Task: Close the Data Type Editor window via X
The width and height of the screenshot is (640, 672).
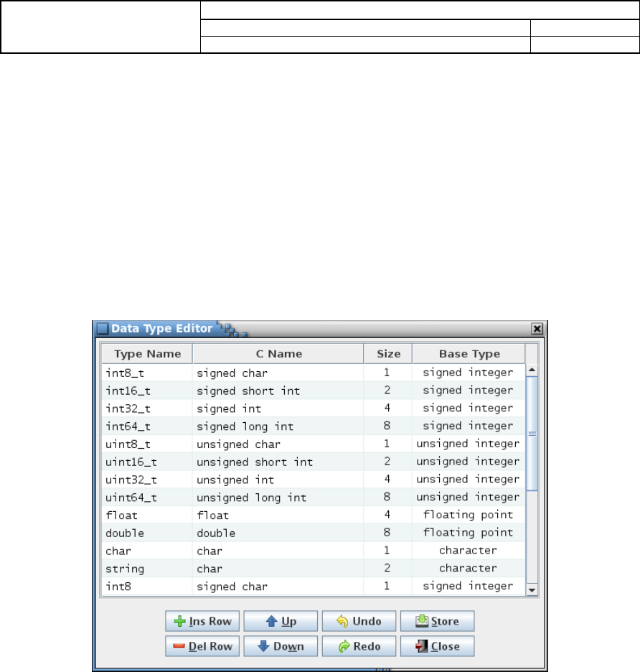Action: pos(537,329)
